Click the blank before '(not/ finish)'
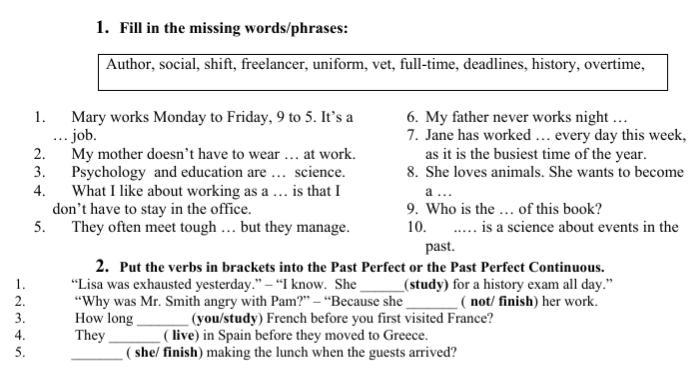Image resolution: width=700 pixels, height=372 pixels. 432,303
